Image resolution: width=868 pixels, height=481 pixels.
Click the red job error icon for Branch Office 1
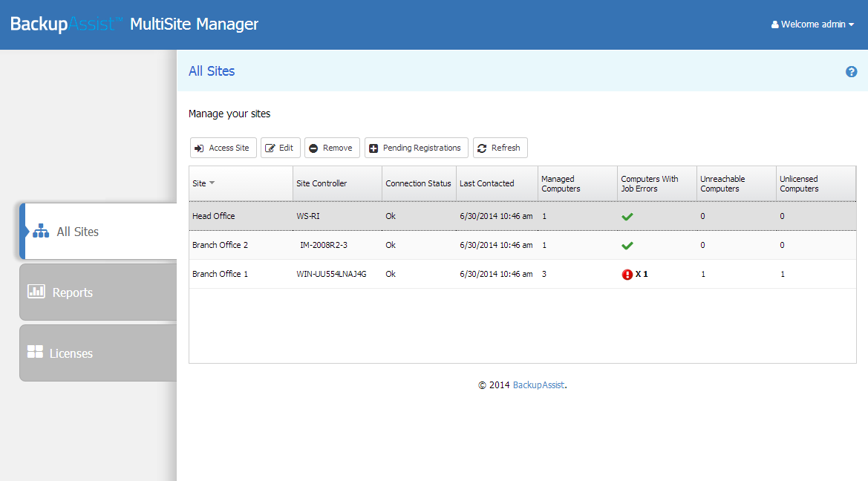627,275
